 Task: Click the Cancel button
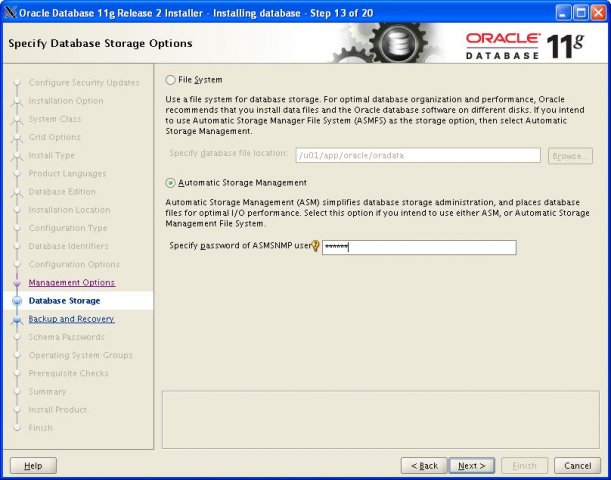(577, 466)
